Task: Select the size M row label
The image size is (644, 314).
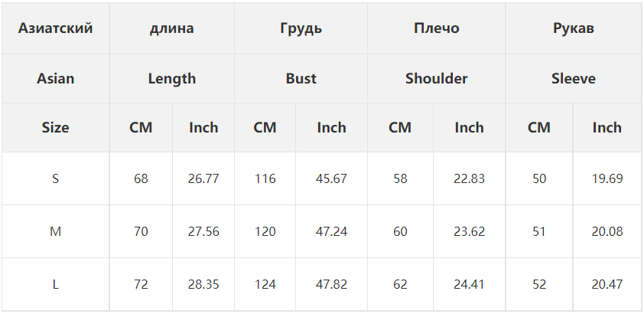Action: coord(55,231)
